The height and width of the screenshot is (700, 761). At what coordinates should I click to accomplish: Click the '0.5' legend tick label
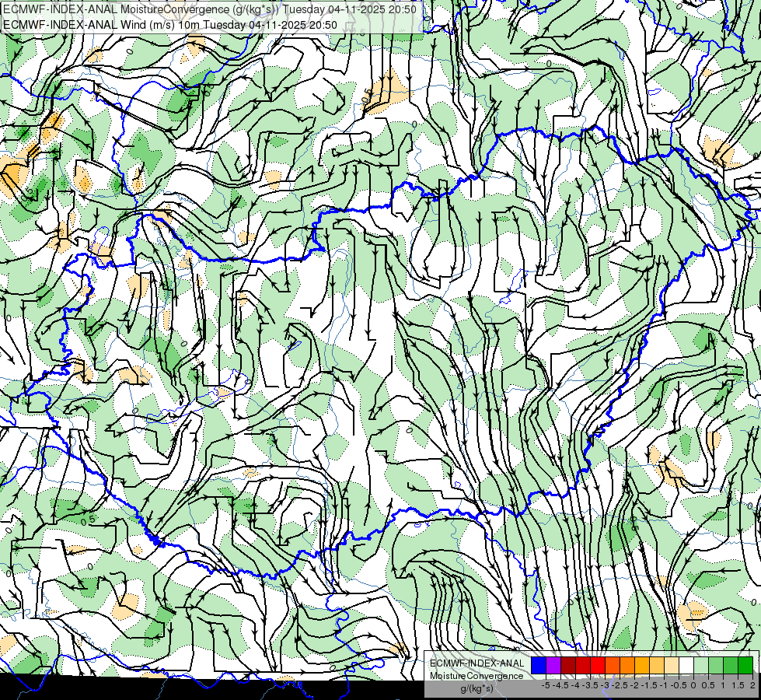click(x=708, y=685)
